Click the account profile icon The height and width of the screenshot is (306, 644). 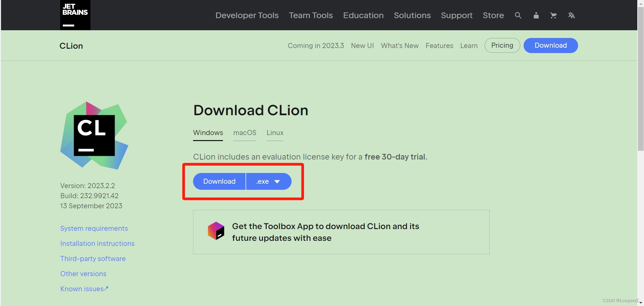click(536, 15)
